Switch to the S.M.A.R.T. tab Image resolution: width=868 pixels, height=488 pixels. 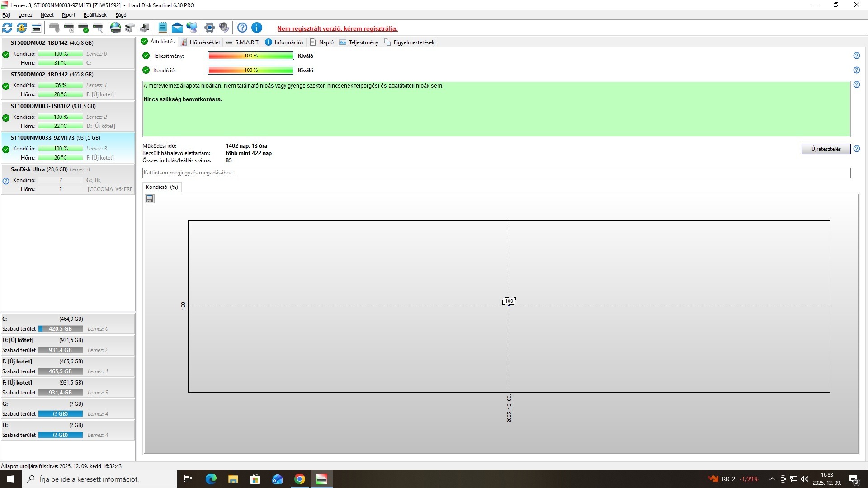click(x=243, y=42)
